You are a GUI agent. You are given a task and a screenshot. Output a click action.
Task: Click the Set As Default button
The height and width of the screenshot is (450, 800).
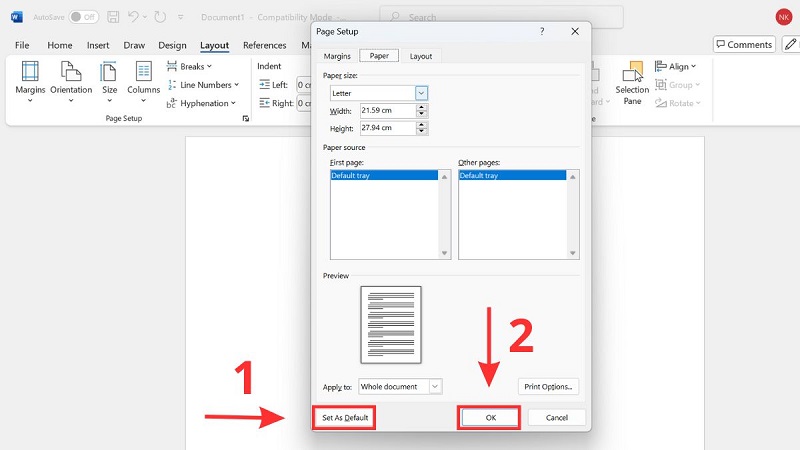(345, 417)
